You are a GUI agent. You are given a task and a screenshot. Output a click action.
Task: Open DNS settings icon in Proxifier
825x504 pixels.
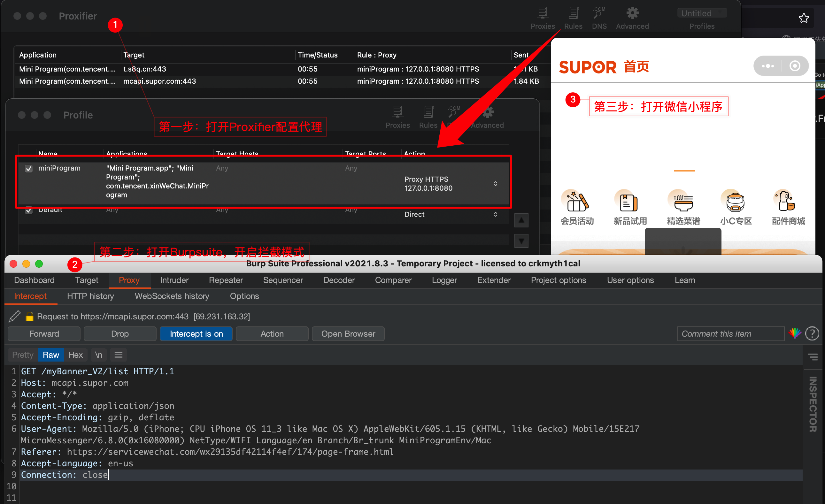[x=599, y=13]
